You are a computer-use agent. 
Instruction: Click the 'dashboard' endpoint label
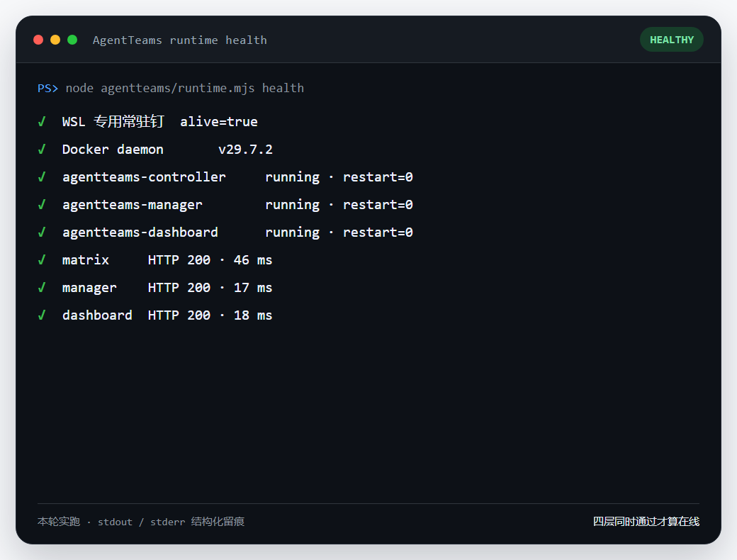point(97,315)
